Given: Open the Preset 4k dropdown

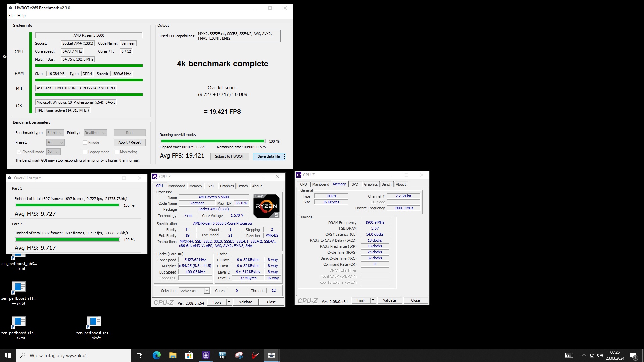Looking at the screenshot, I should [55, 143].
